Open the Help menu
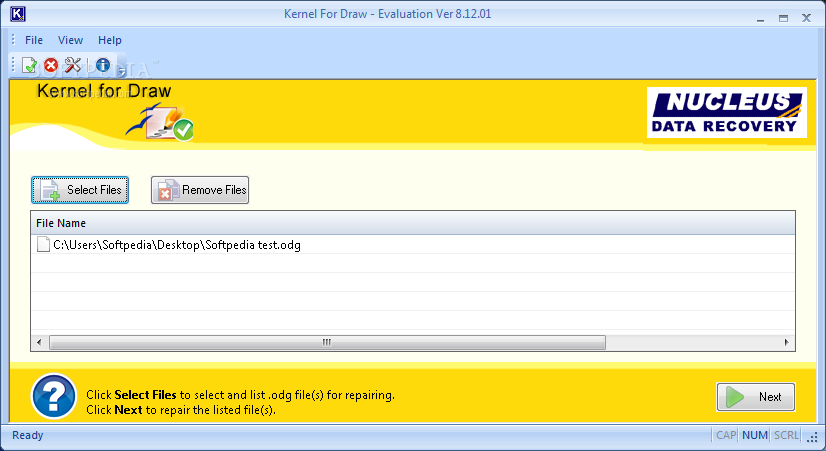 [x=110, y=40]
